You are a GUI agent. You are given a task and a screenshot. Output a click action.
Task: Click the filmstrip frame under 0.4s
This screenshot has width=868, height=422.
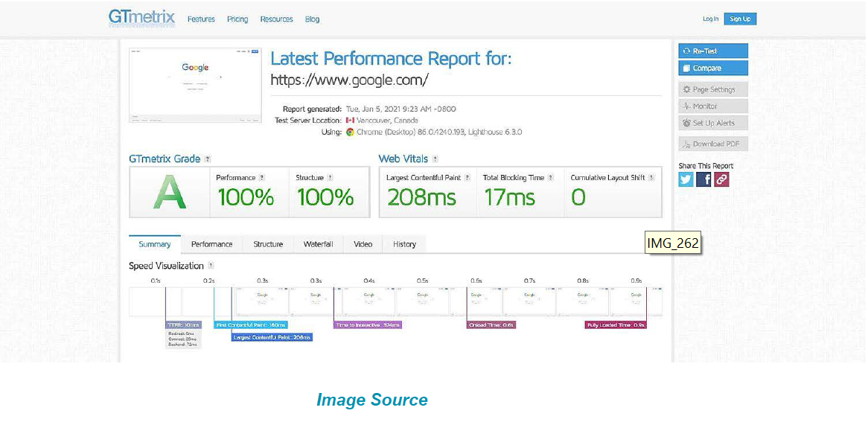point(368,302)
